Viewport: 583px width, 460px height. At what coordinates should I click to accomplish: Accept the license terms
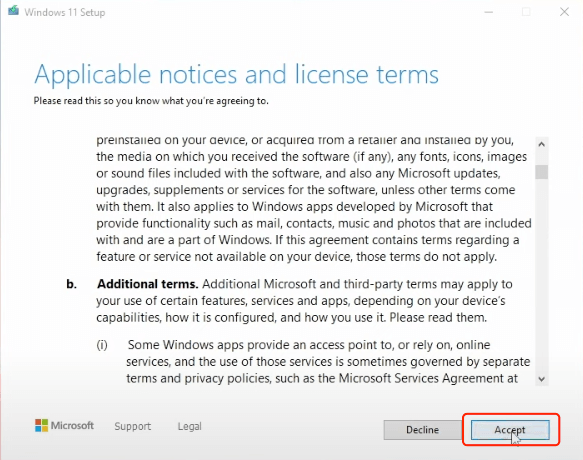[510, 430]
